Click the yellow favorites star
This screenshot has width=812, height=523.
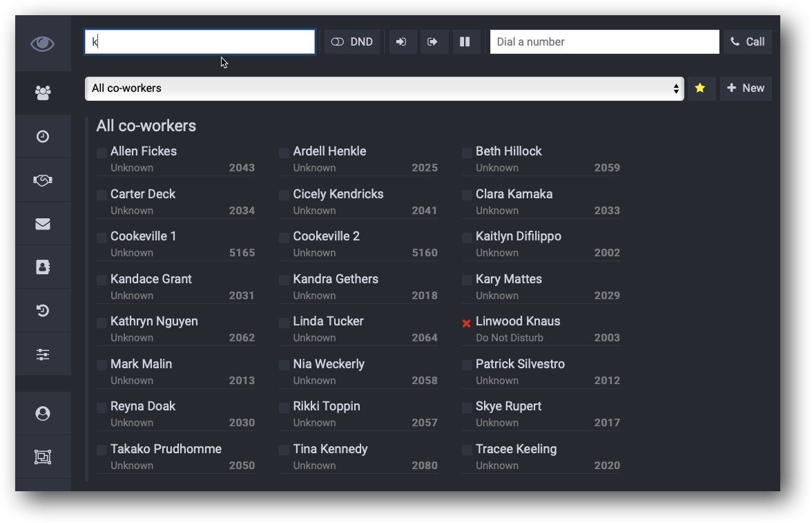tap(700, 88)
